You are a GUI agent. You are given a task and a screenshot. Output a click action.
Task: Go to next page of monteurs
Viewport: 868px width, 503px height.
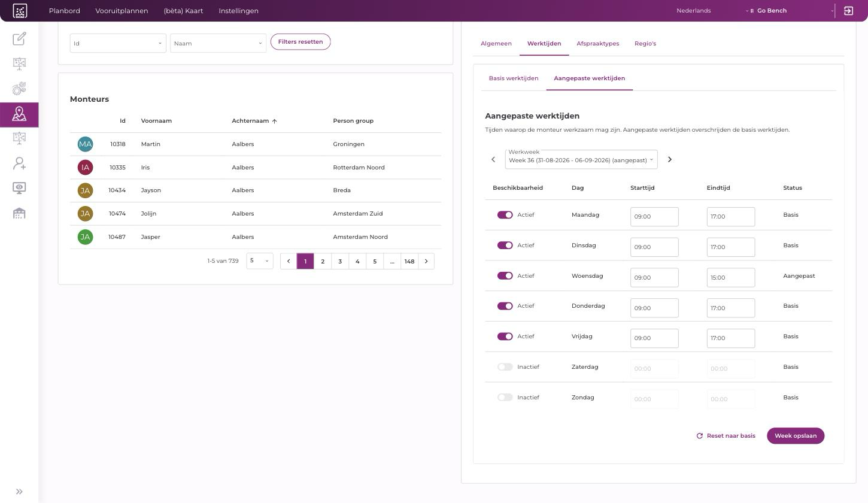(x=426, y=261)
